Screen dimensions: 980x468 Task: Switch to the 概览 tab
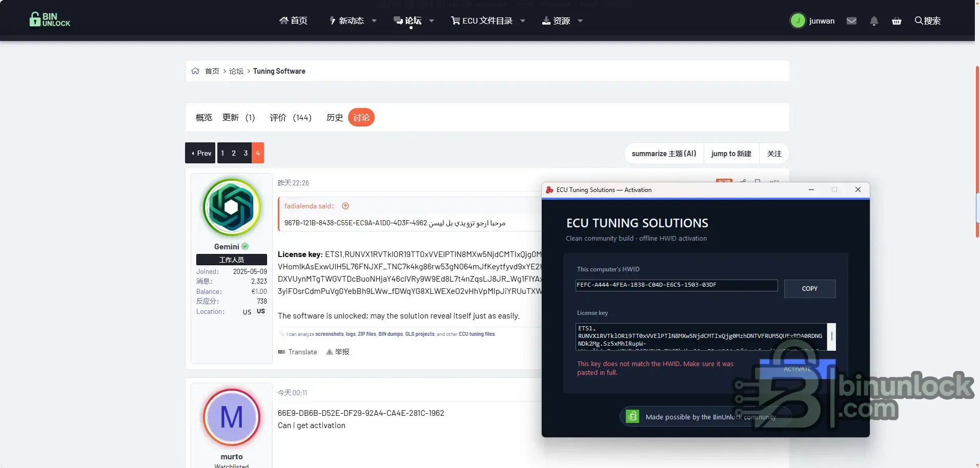click(x=204, y=118)
